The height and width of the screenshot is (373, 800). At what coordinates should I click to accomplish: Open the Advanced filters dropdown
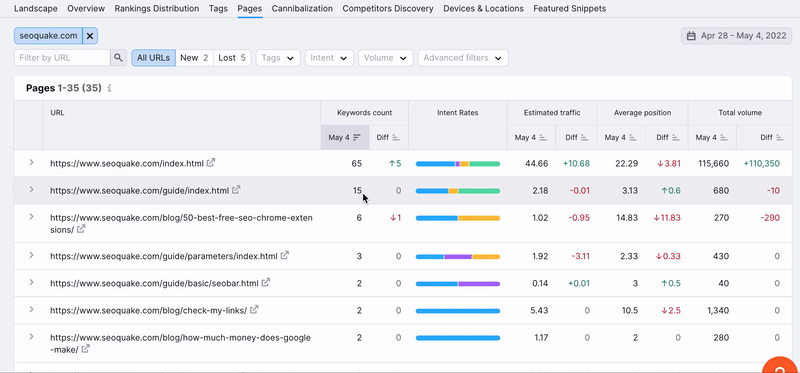point(463,58)
